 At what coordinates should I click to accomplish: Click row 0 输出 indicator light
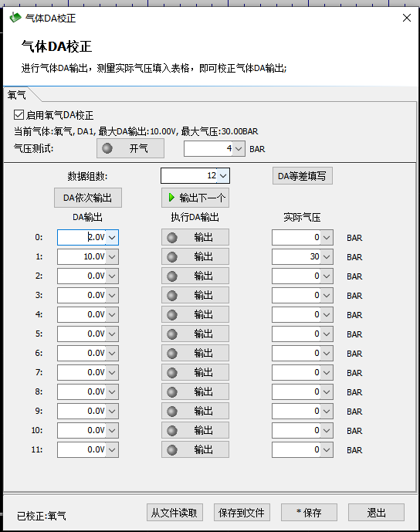point(172,238)
